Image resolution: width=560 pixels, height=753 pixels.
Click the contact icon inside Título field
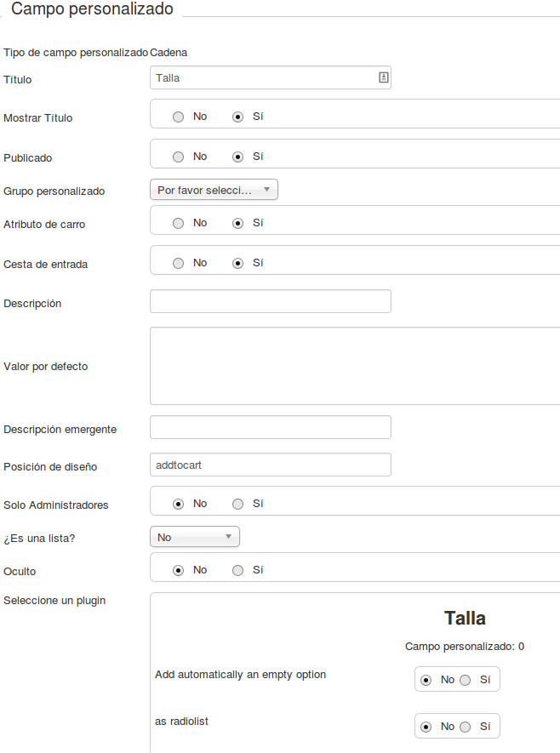(x=383, y=77)
